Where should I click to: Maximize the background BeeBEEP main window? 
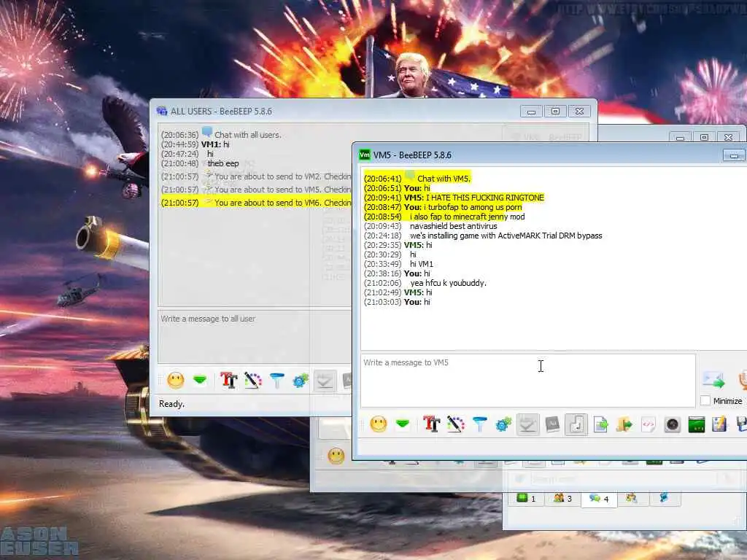[704, 137]
